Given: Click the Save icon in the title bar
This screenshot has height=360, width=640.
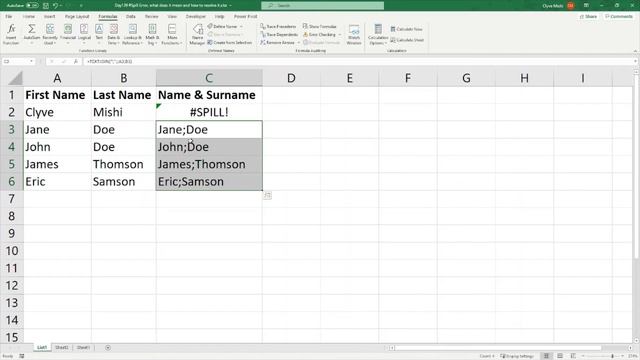Looking at the screenshot, I should point(46,6).
